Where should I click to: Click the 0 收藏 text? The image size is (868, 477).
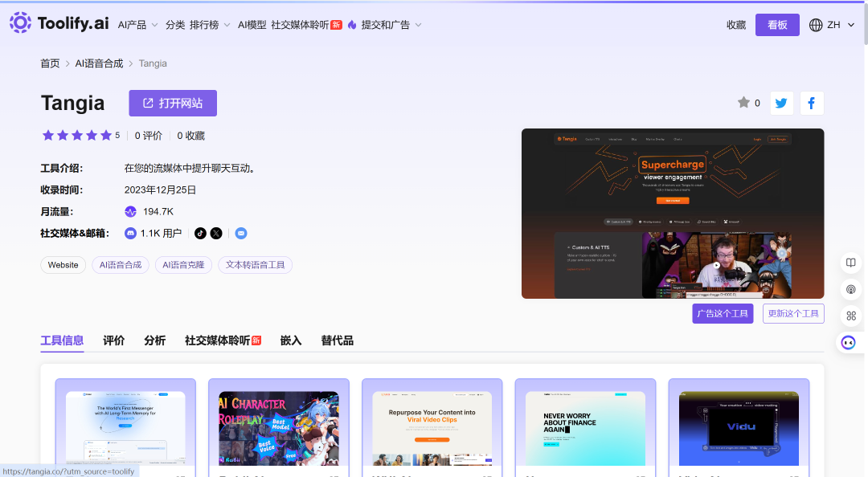(191, 136)
